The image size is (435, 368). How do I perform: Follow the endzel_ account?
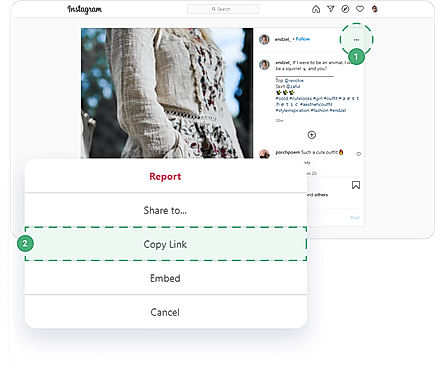click(303, 39)
